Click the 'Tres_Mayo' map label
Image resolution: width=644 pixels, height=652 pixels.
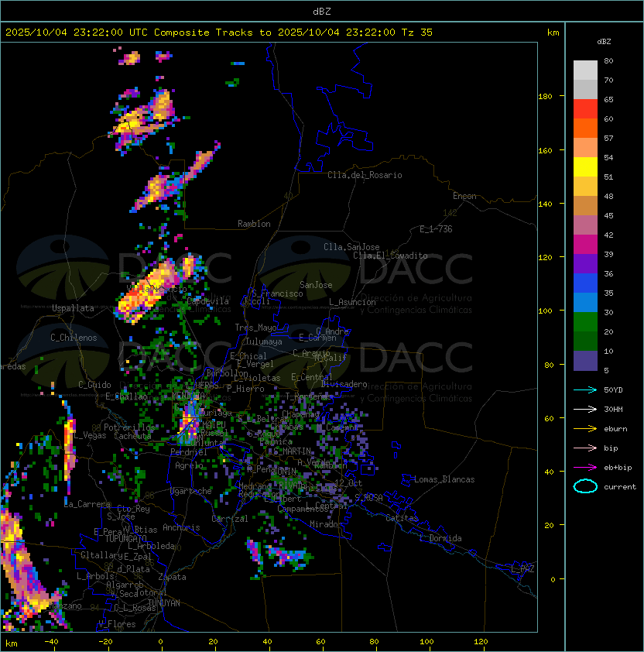(x=255, y=328)
